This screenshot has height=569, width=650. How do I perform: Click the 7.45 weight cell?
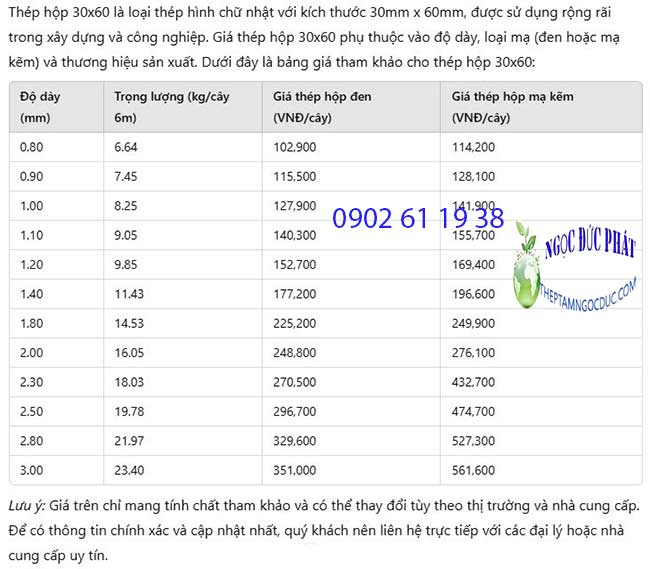tap(126, 176)
